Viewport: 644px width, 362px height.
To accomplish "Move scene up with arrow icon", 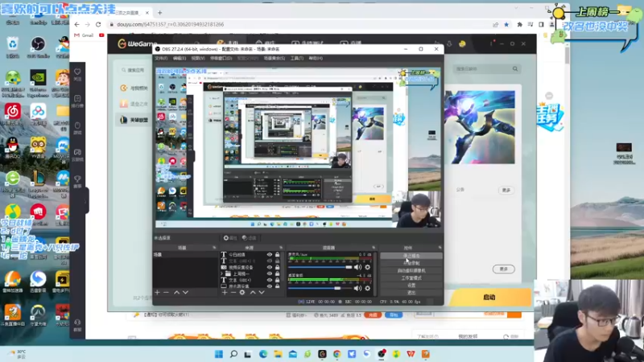I will click(x=176, y=292).
